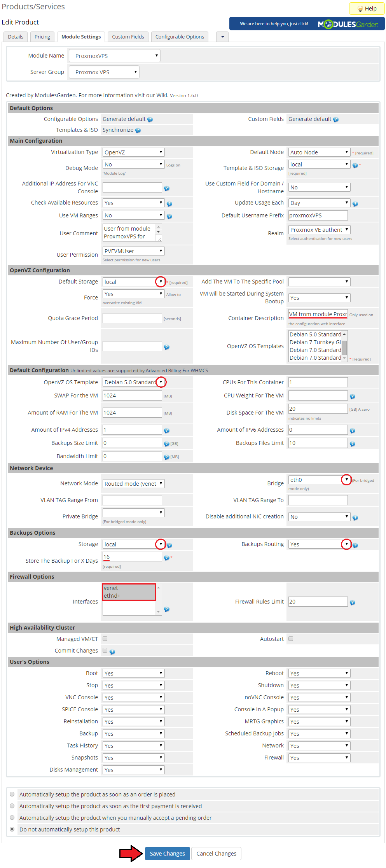Open the Help button
The image size is (386, 868).
(367, 9)
